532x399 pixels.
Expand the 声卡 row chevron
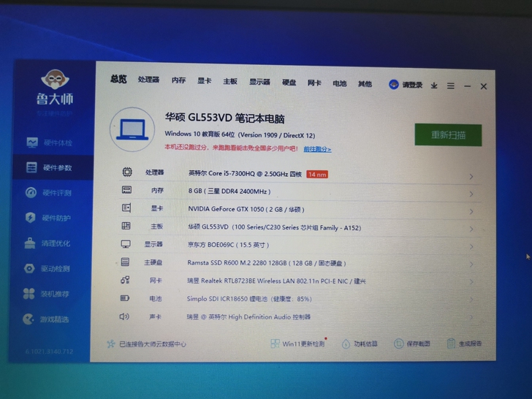coord(471,317)
